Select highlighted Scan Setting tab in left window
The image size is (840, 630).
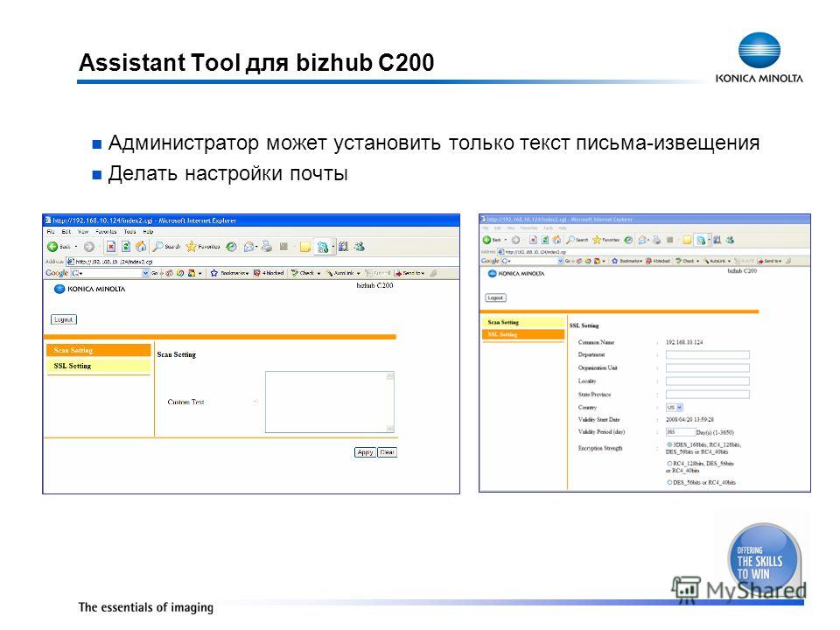pyautogui.click(x=99, y=350)
